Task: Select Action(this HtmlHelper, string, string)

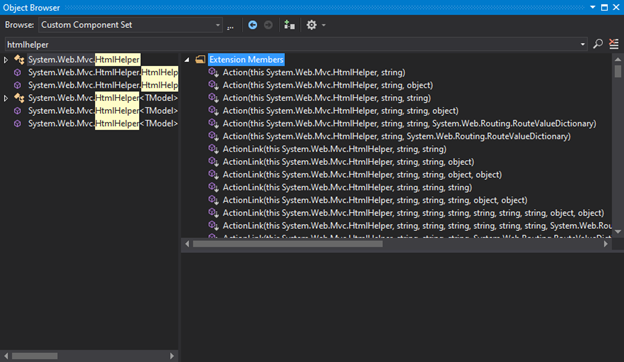Action: (x=326, y=98)
